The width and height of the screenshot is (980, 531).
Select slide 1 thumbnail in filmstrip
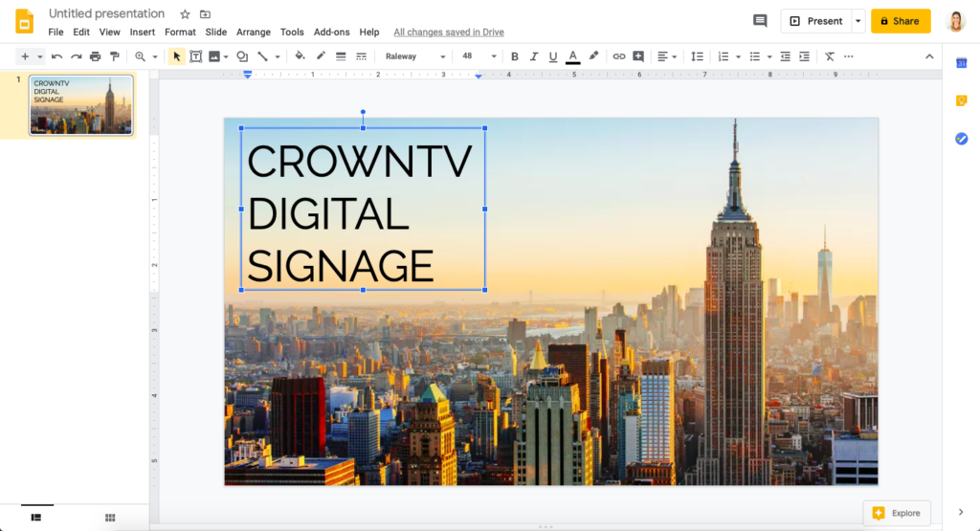pos(81,105)
